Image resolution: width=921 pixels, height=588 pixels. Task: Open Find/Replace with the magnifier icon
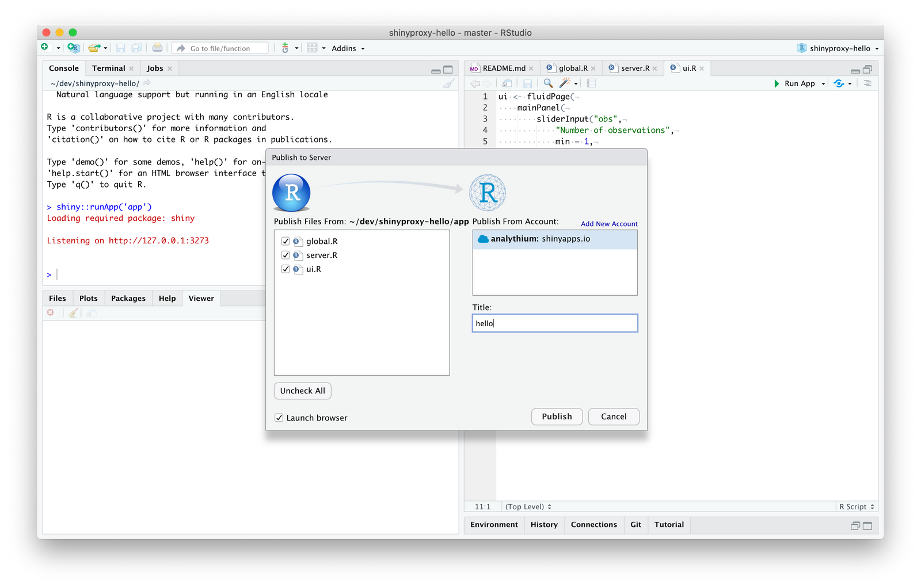click(x=547, y=83)
